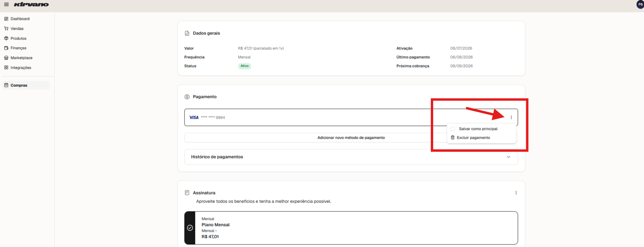Open Produtos in the sidebar
Viewport: 644px width, 247px height.
[18, 38]
